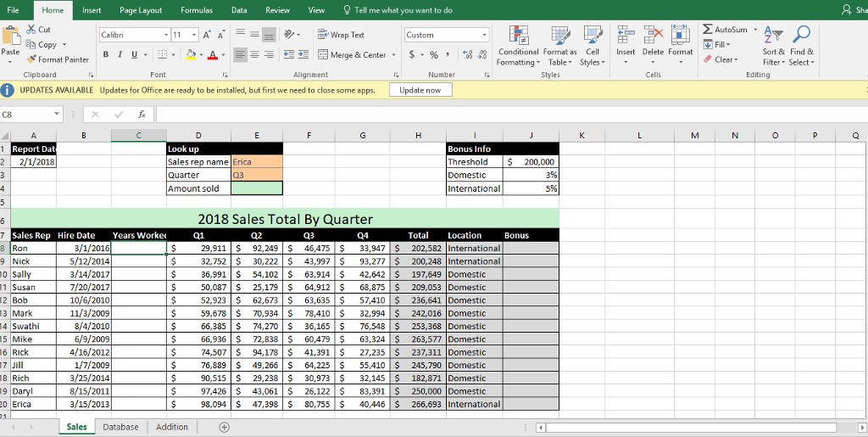868x437 pixels.
Task: Apply the yellow fill color
Action: pos(192,55)
